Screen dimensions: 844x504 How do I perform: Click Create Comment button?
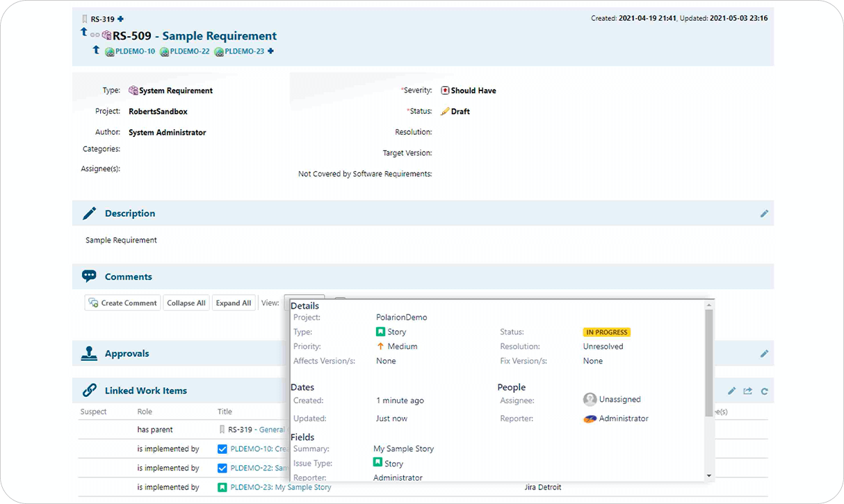point(123,303)
